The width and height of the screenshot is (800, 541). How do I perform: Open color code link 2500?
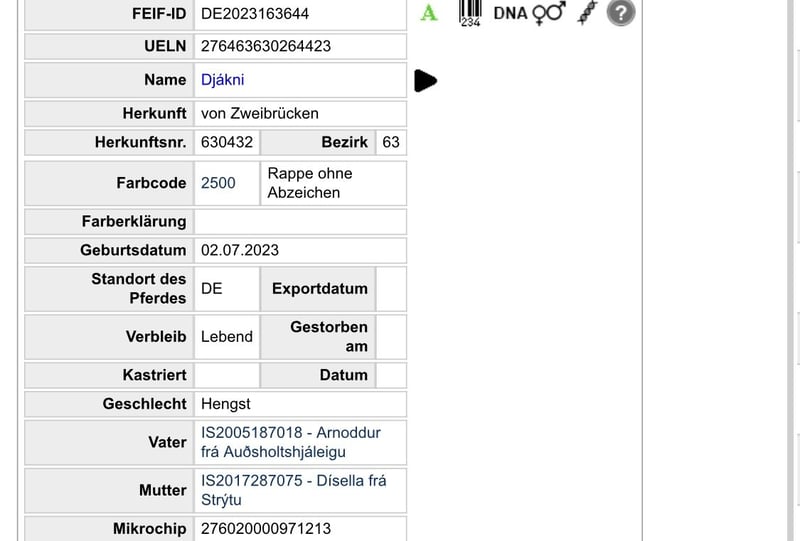point(218,183)
